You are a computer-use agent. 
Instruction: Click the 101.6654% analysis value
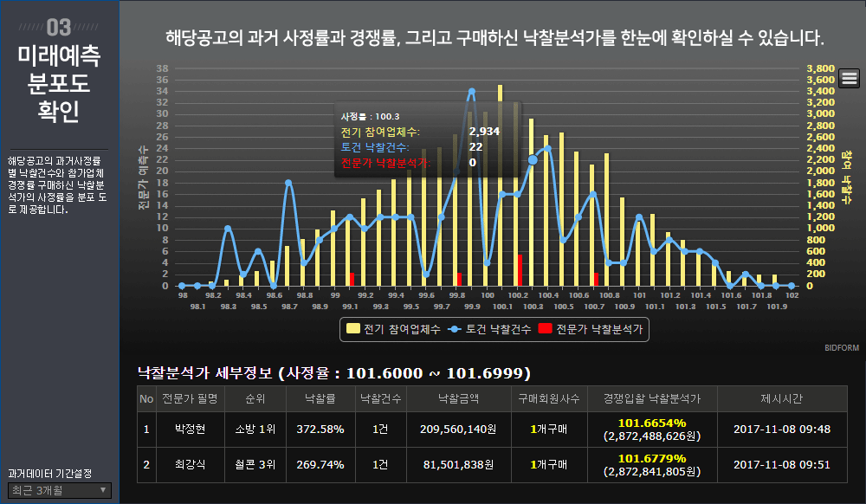point(652,423)
